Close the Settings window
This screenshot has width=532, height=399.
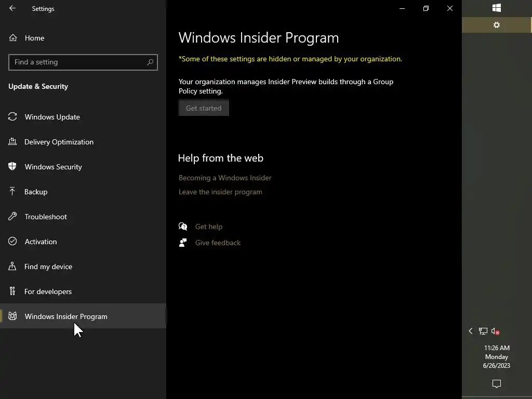tap(450, 8)
